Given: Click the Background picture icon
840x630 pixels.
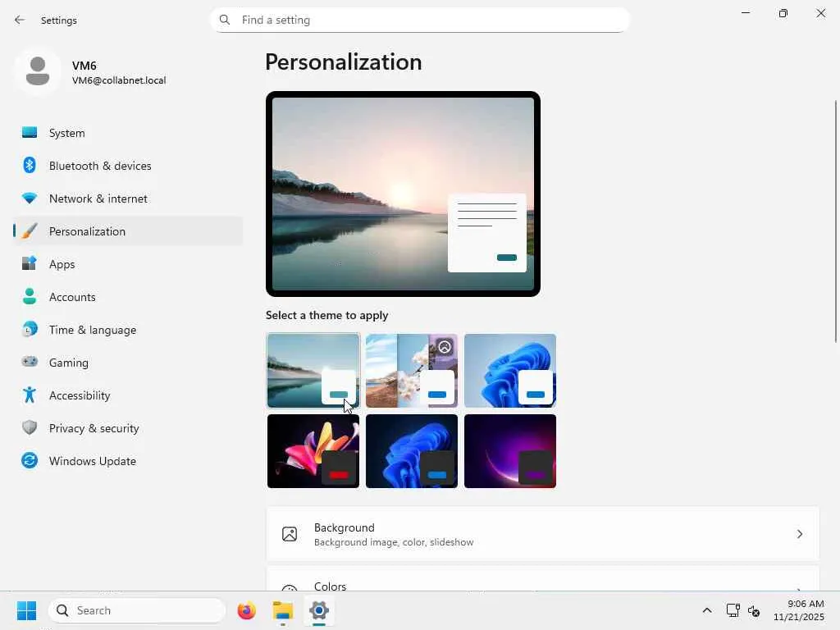Looking at the screenshot, I should pos(290,534).
